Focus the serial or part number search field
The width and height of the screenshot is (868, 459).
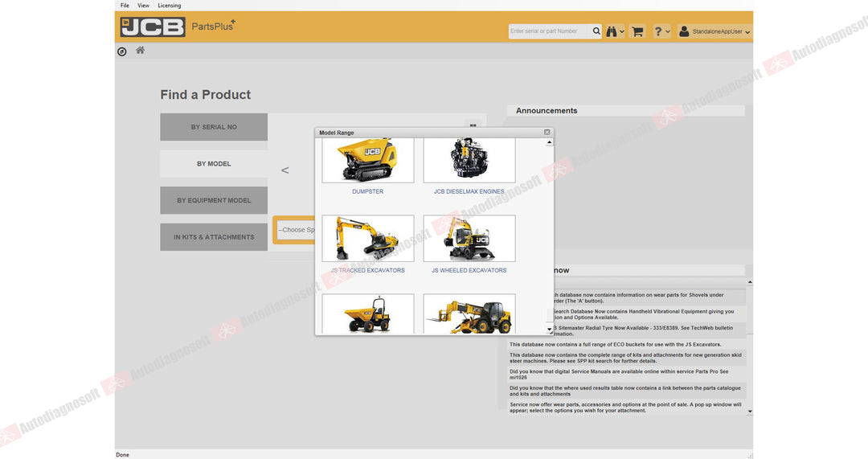point(549,31)
